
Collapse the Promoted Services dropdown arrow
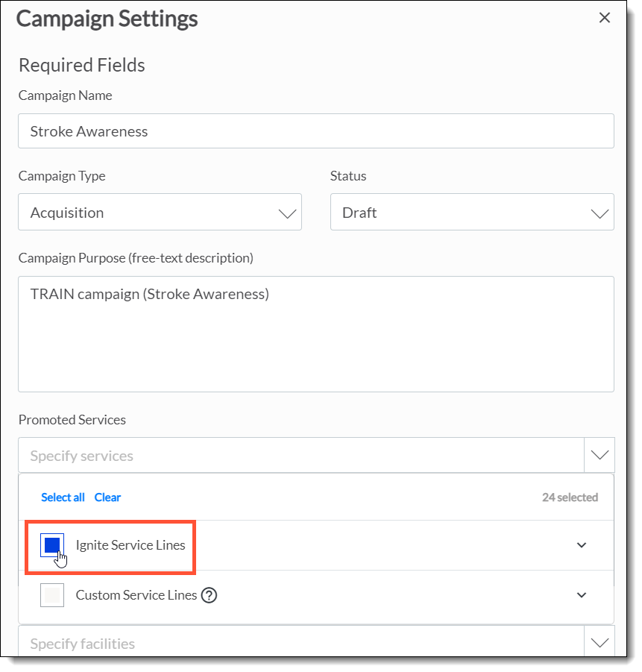tap(599, 455)
